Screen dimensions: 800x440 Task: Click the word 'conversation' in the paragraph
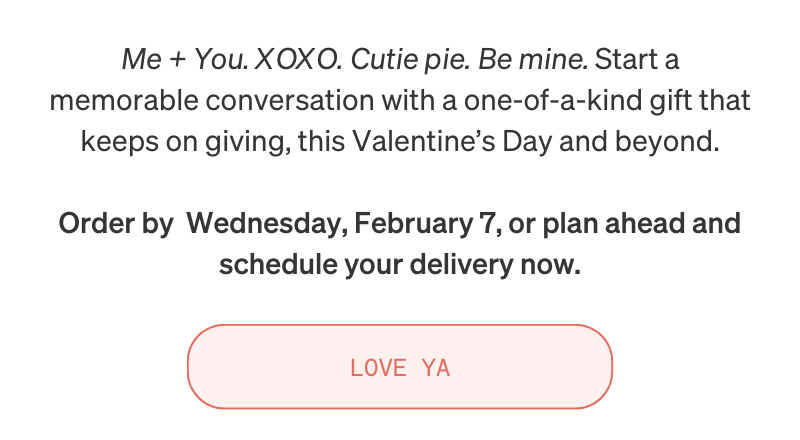click(290, 101)
